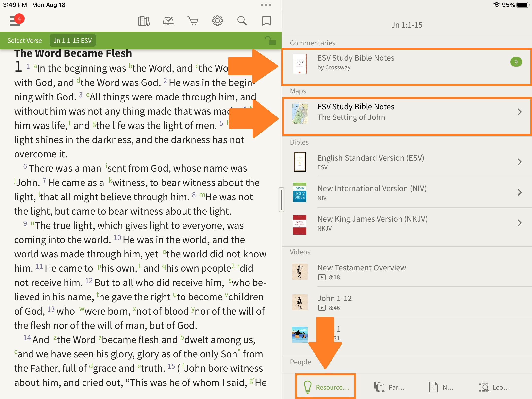The width and height of the screenshot is (532, 399).
Task: Open The Setting of John map
Action: click(406, 117)
